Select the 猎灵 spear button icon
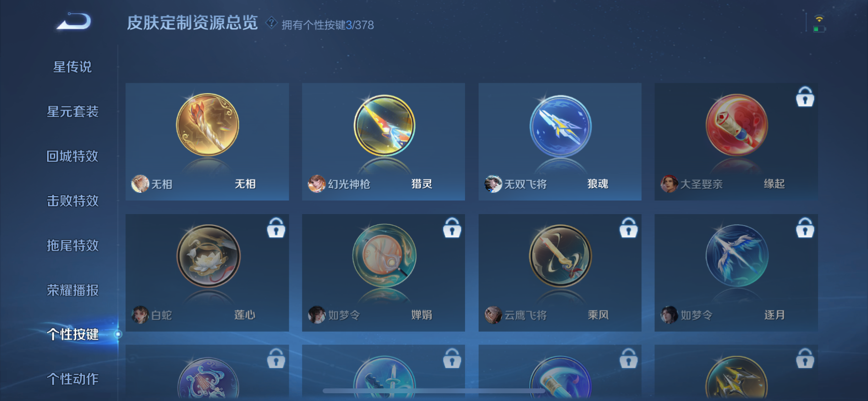The width and height of the screenshot is (868, 401). [384, 125]
